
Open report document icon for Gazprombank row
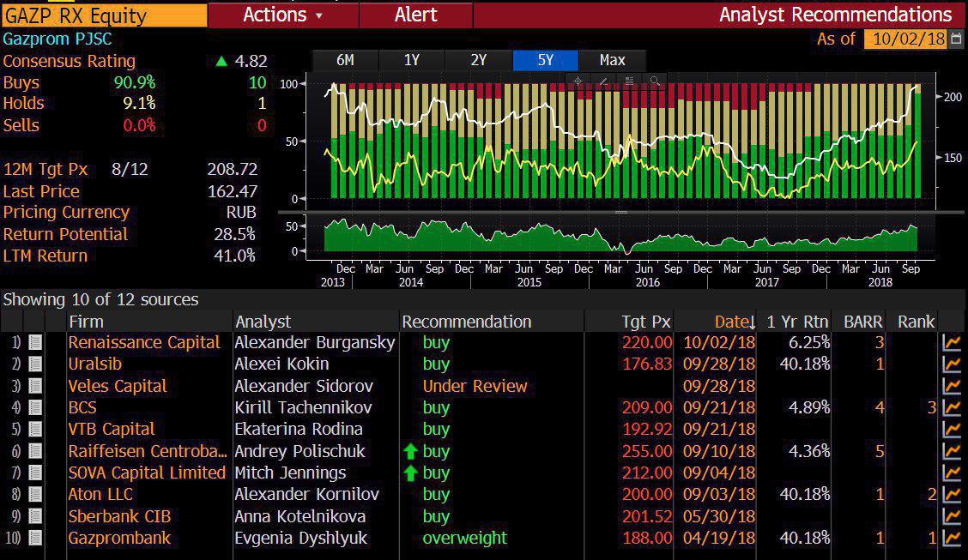click(x=35, y=539)
